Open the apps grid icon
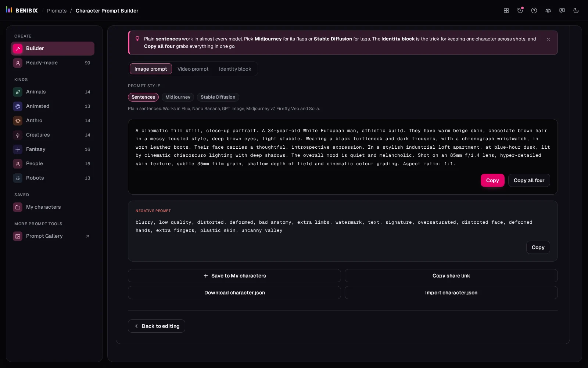Image resolution: width=588 pixels, height=368 pixels. (506, 11)
